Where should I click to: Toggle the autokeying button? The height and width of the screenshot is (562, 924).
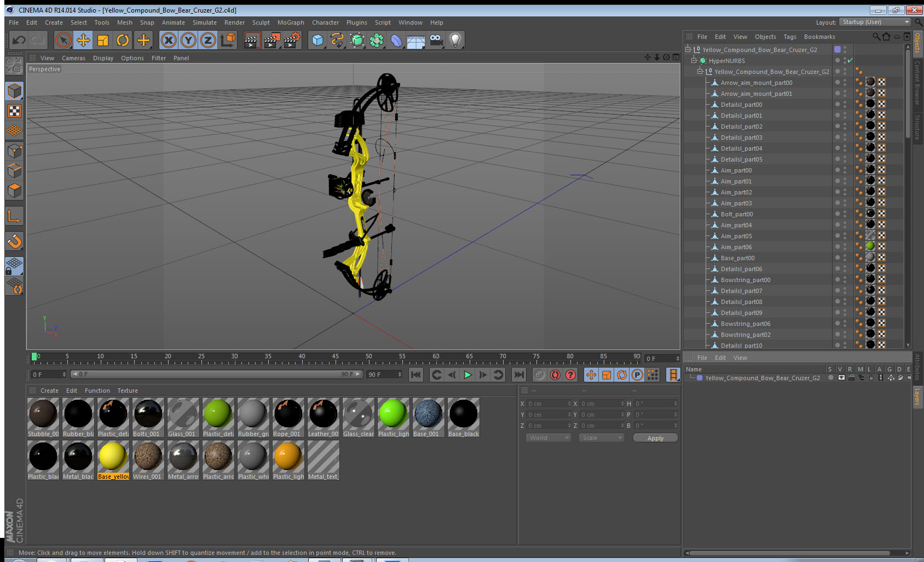(x=555, y=375)
